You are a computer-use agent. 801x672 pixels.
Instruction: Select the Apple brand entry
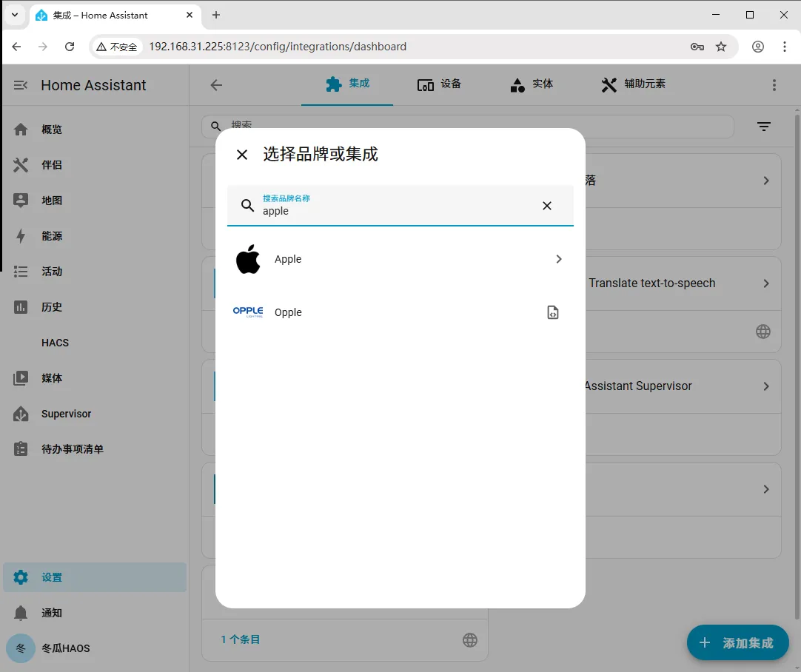(x=400, y=260)
